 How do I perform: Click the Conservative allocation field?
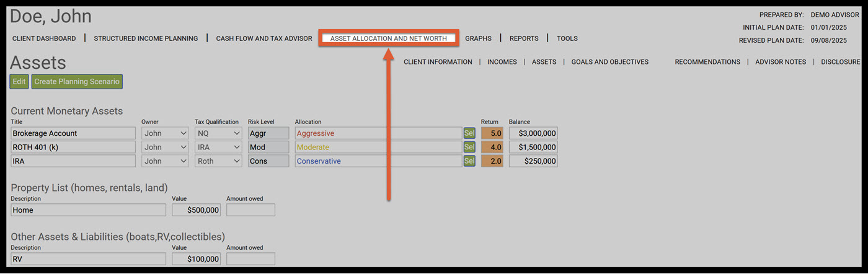[378, 161]
